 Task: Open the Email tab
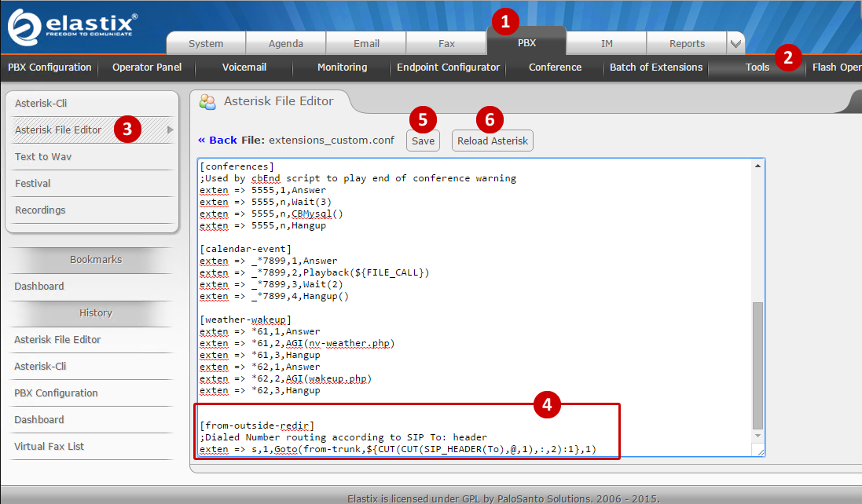(366, 43)
